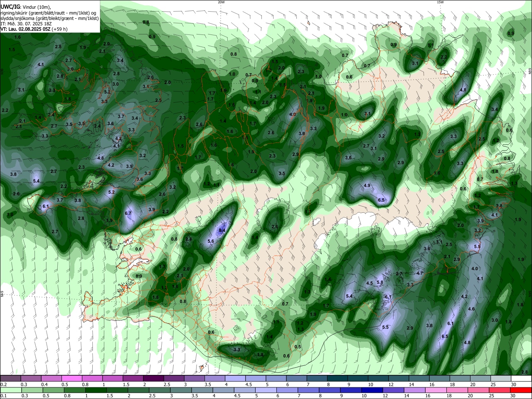Select lilac swatch between lower-row 14 and 16
Screen dimensions: 532x399
pos(415,390)
